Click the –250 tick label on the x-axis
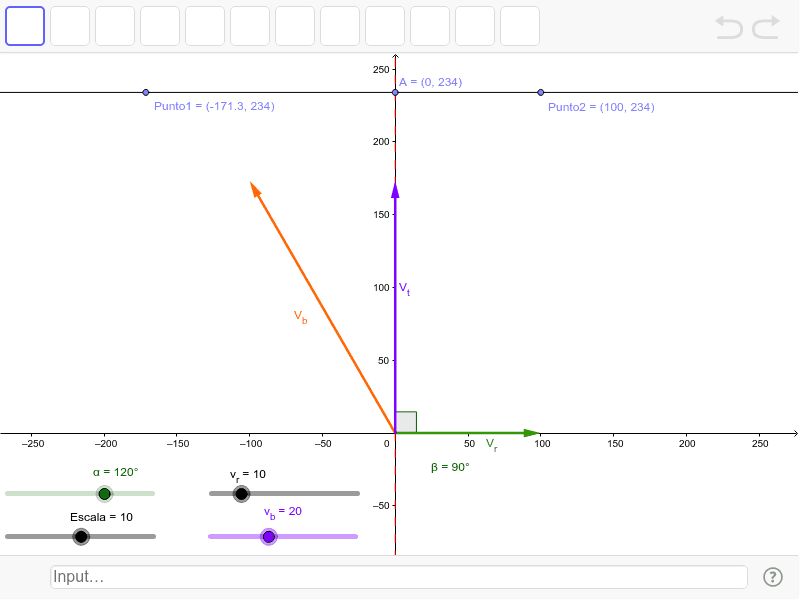This screenshot has width=800, height=600. (33, 444)
